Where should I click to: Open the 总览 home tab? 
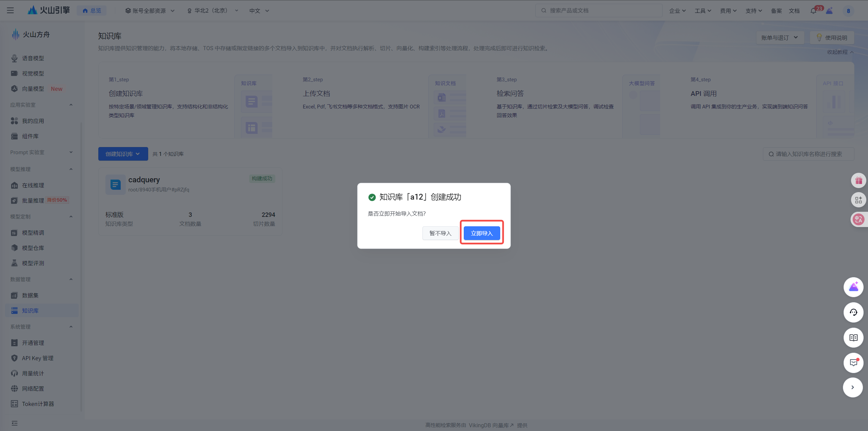pos(92,11)
